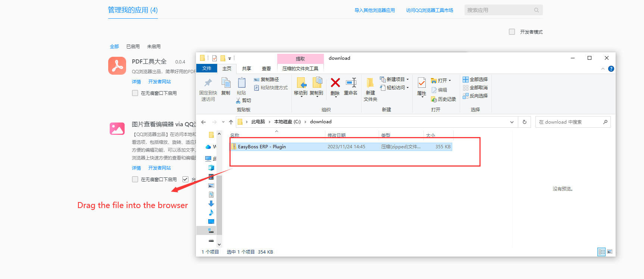Open 开发者网站 for 图片查看编辑器
Screen dimensions: 644x279
click(x=159, y=168)
